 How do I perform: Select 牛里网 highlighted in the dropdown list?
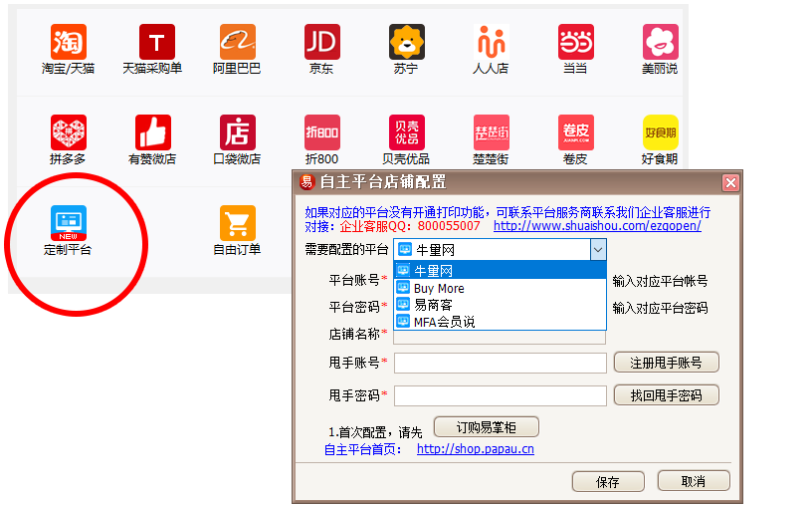[500, 271]
